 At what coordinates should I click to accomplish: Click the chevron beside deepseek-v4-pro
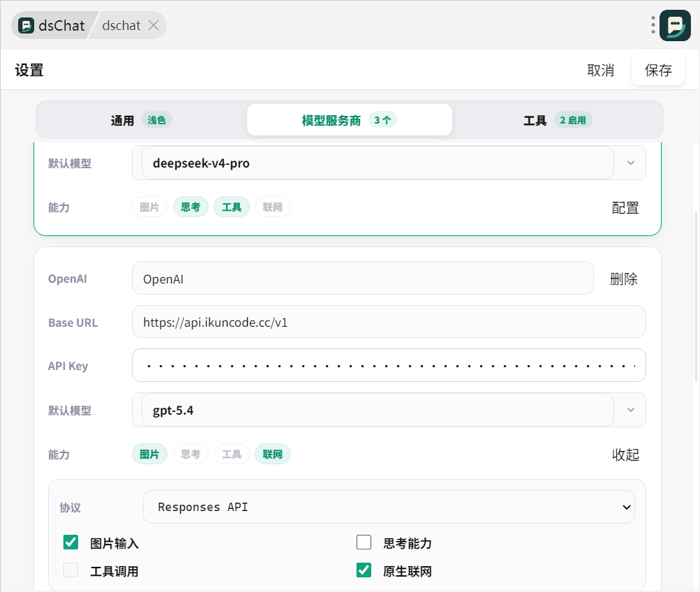pos(630,163)
